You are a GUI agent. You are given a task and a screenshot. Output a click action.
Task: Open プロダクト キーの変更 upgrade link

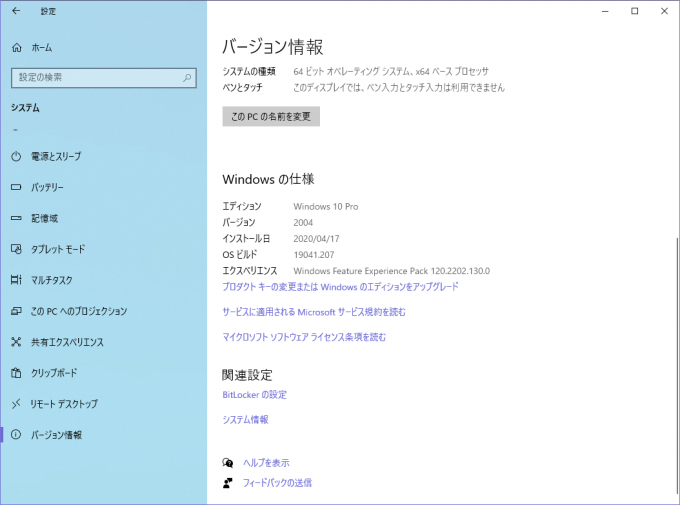point(340,287)
